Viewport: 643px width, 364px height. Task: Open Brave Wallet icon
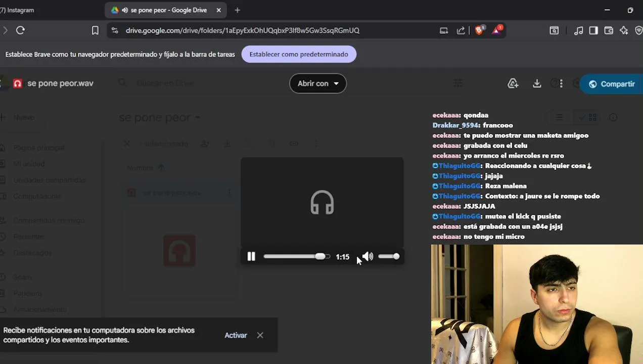609,30
